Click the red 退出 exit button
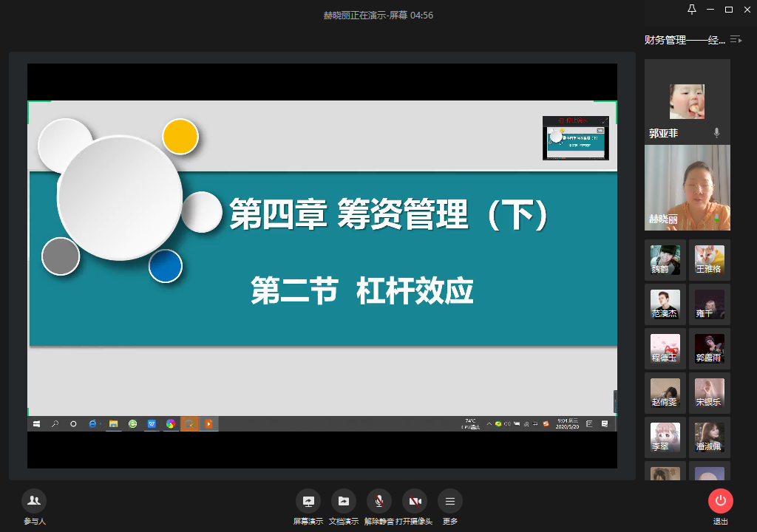Screen dimensions: 757x532 (x=720, y=501)
